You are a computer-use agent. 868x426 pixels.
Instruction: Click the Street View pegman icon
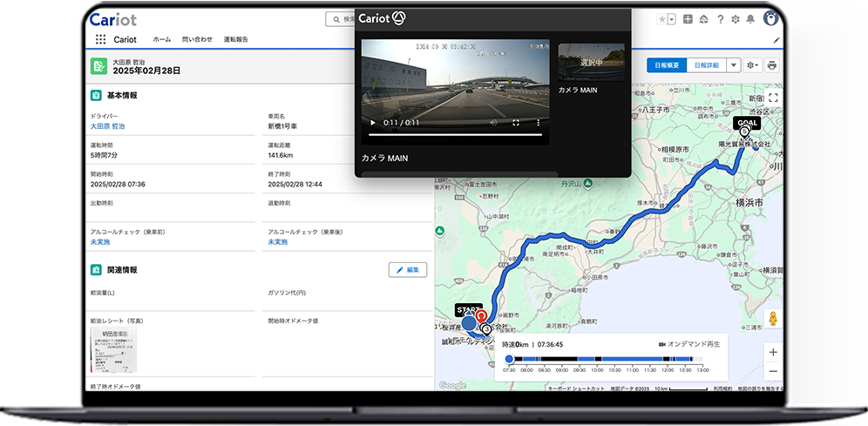[773, 319]
